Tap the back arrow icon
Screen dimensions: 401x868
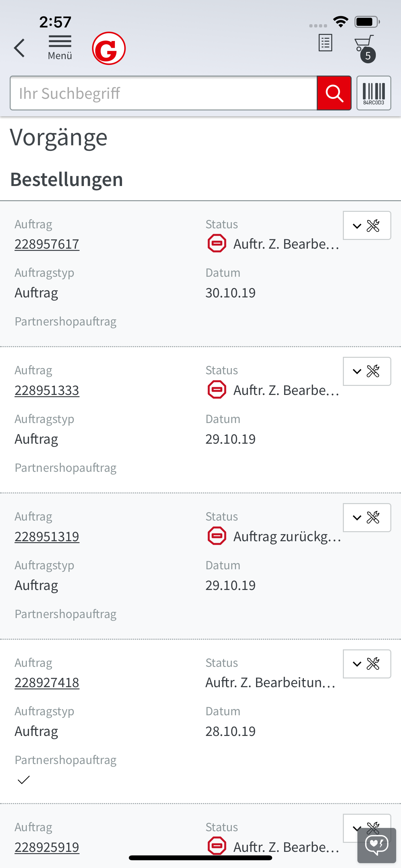[x=20, y=48]
